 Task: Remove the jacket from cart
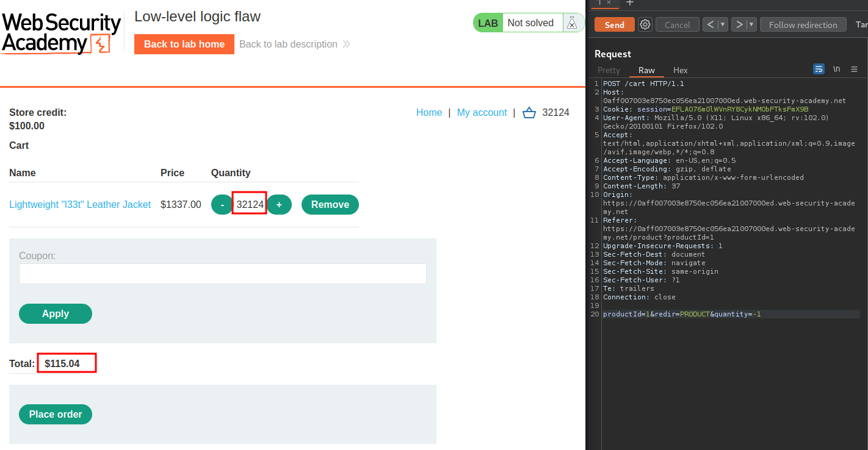[330, 204]
